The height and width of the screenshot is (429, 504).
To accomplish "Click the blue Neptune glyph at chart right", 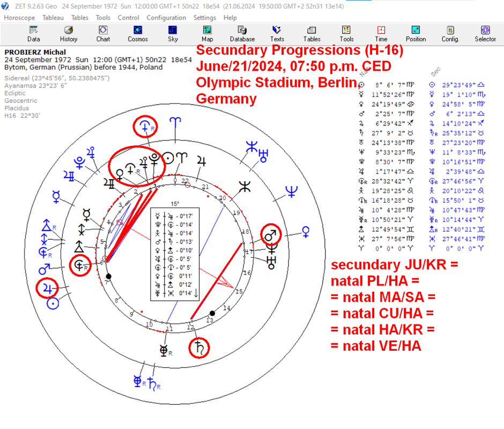I will tap(292, 192).
